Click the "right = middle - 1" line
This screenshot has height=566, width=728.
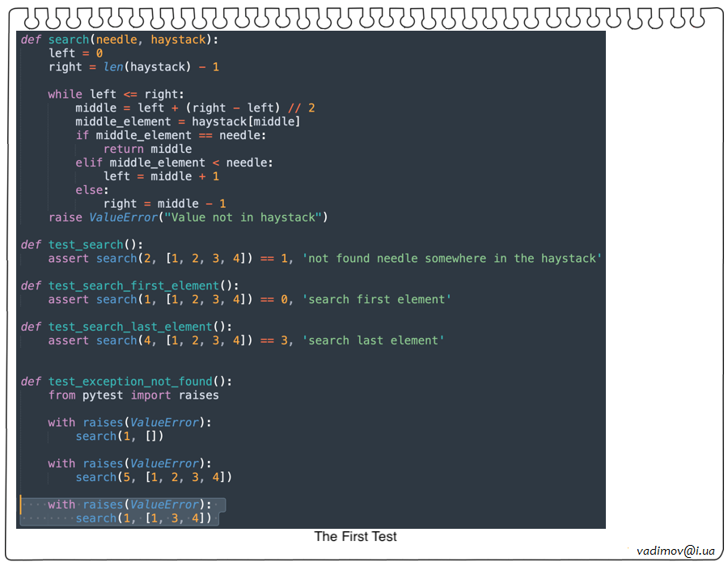164,205
